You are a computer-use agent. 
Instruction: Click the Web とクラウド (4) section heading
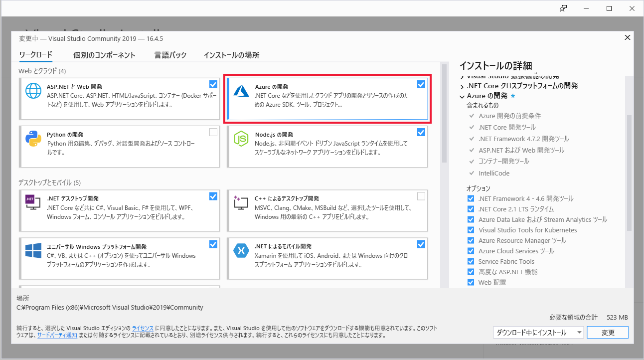point(42,71)
